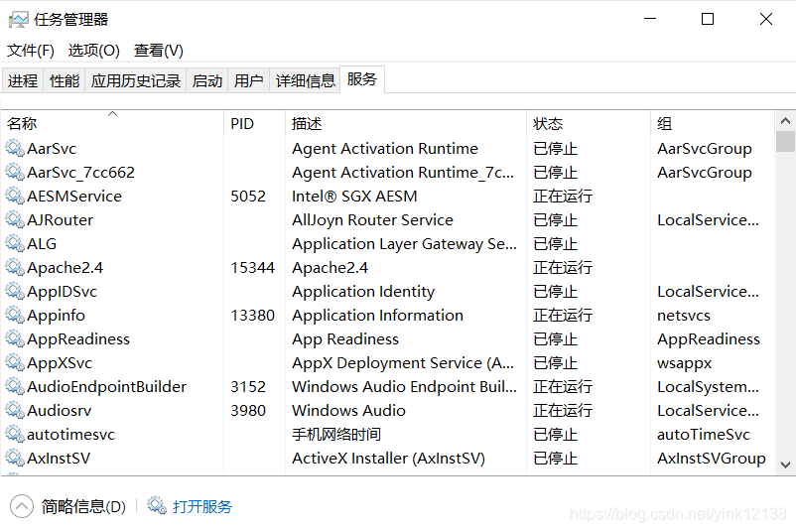This screenshot has height=532, width=796.
Task: Click the 简略信息(D) label
Action: coord(83,506)
